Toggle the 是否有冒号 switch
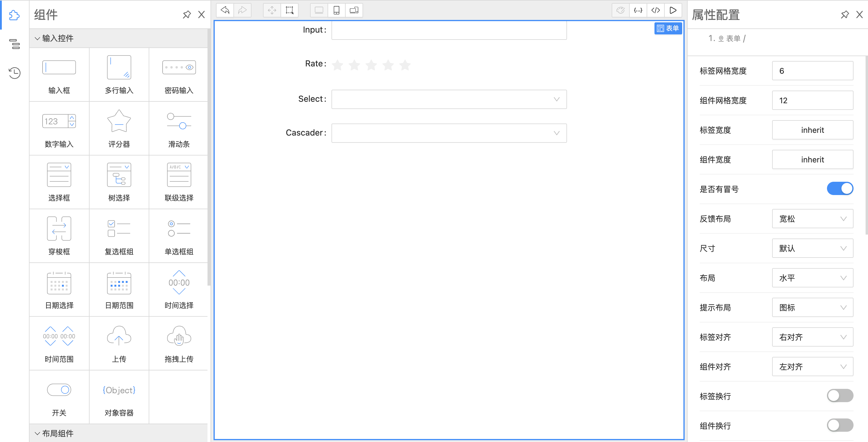 840,189
